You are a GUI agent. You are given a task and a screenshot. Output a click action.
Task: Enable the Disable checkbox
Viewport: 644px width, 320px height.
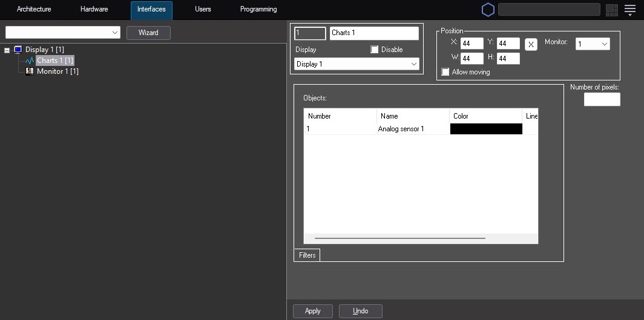tap(375, 50)
